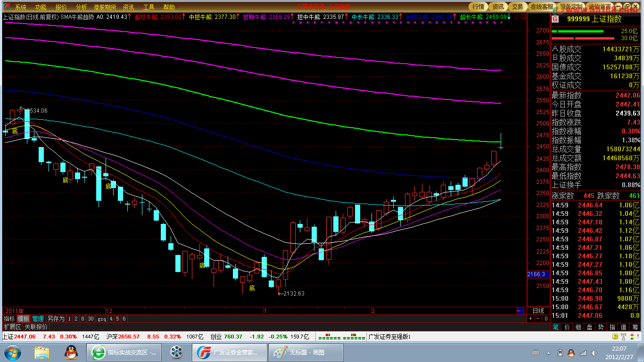Open the 帮助 menu

point(169,7)
